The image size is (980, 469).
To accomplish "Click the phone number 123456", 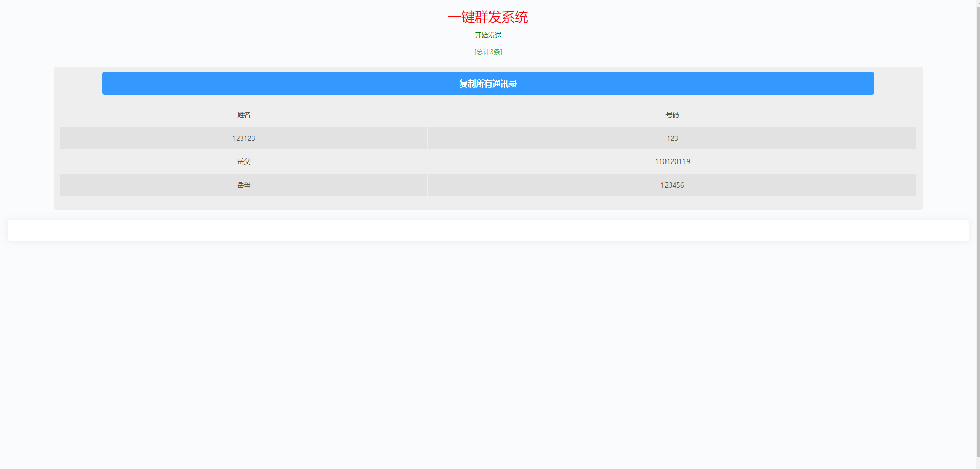I will pos(672,185).
